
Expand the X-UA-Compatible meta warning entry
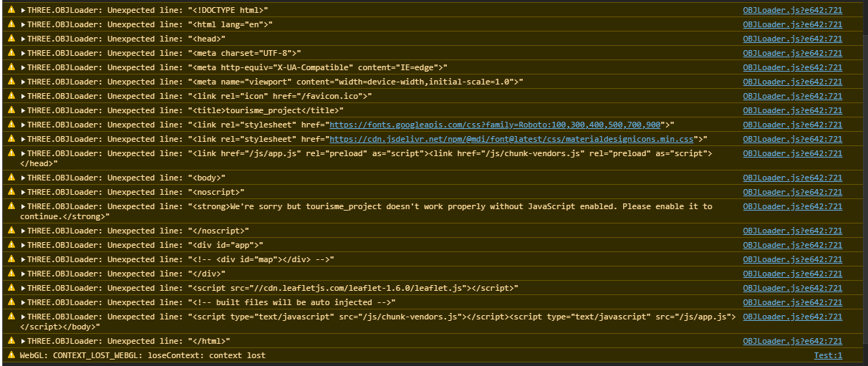(x=23, y=67)
